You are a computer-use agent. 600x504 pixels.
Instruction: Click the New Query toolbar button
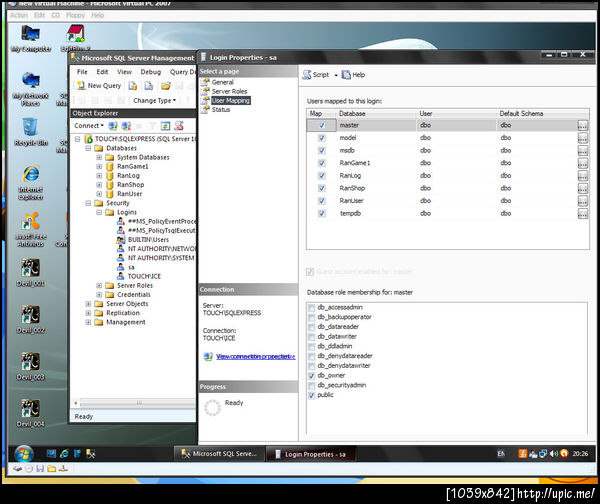point(99,86)
